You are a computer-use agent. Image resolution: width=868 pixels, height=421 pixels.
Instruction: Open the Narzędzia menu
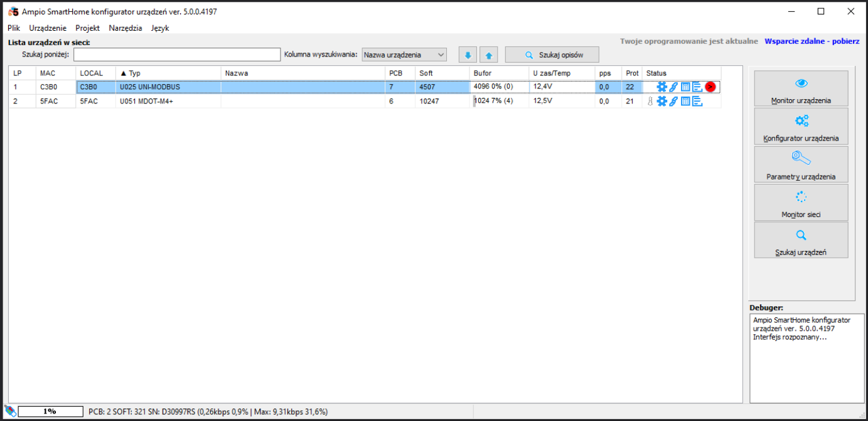[x=126, y=28]
